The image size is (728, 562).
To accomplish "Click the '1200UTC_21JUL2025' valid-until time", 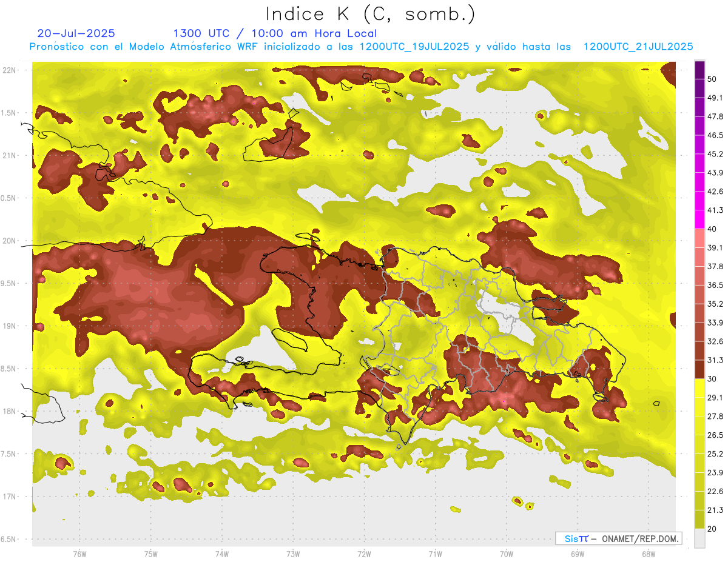I will click(x=638, y=47).
